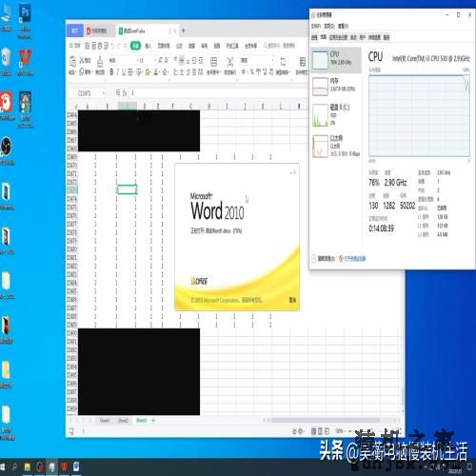Toggle bold formatting in WPS toolbar
The image size is (476, 476).
coord(111,72)
